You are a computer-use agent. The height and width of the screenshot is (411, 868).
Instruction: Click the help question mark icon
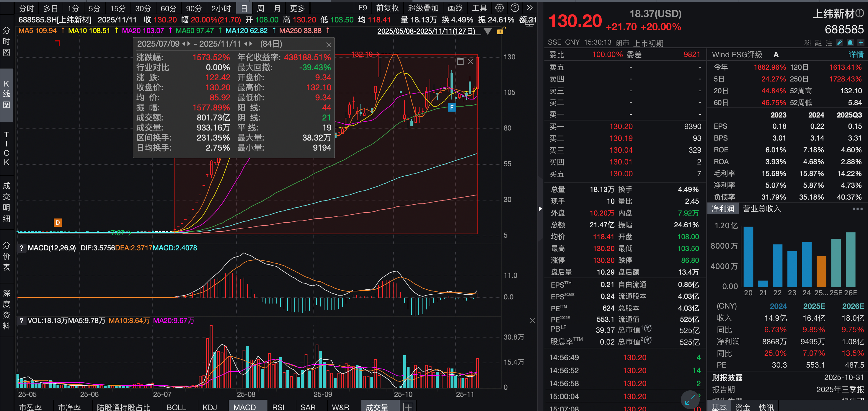(515, 8)
